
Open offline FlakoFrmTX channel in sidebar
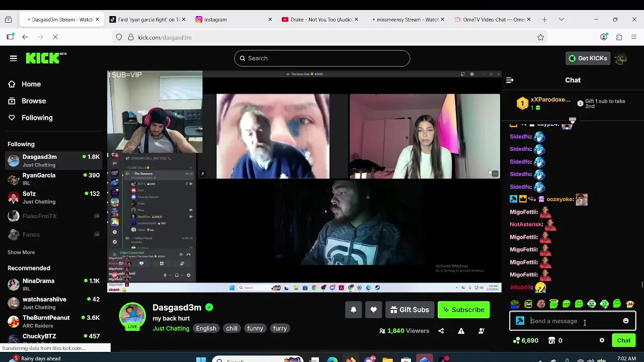[54, 216]
